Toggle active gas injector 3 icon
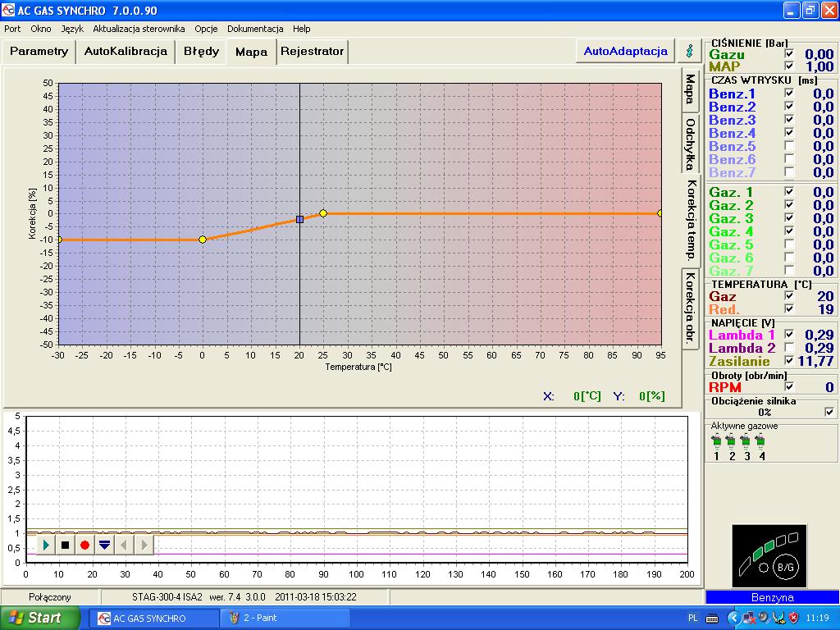The width and height of the screenshot is (840, 630). (x=746, y=442)
